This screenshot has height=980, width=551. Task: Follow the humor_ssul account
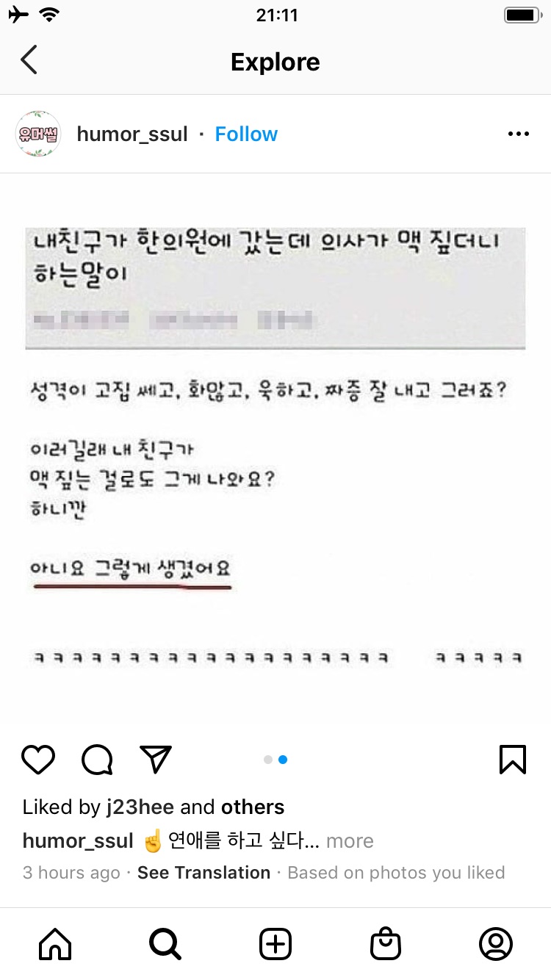tap(246, 134)
